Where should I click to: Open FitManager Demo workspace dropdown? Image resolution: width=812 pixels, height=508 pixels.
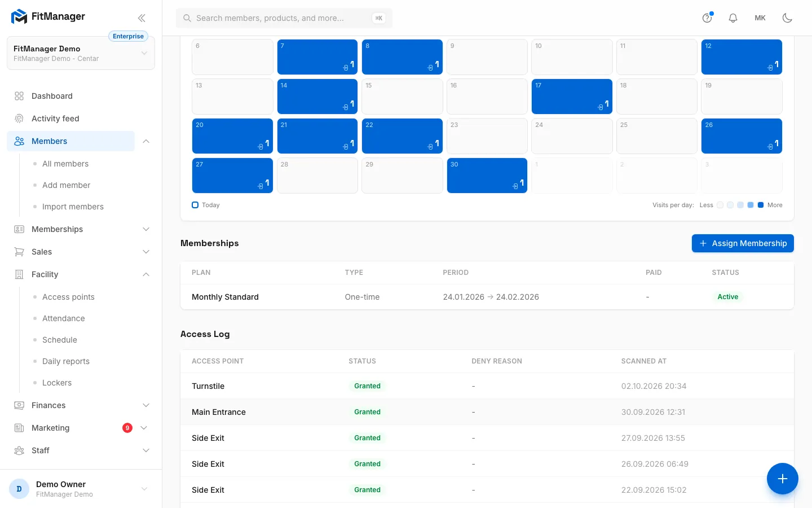point(81,53)
